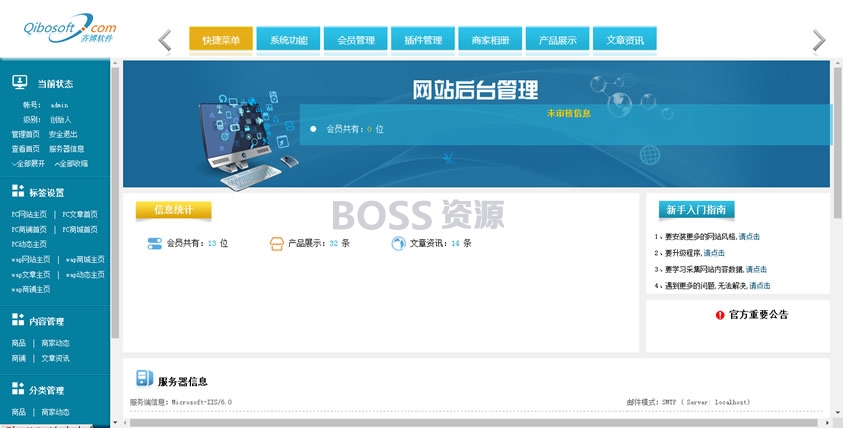Click the main page vertical scrollbar thumb
843x428 pixels.
pos(838,142)
